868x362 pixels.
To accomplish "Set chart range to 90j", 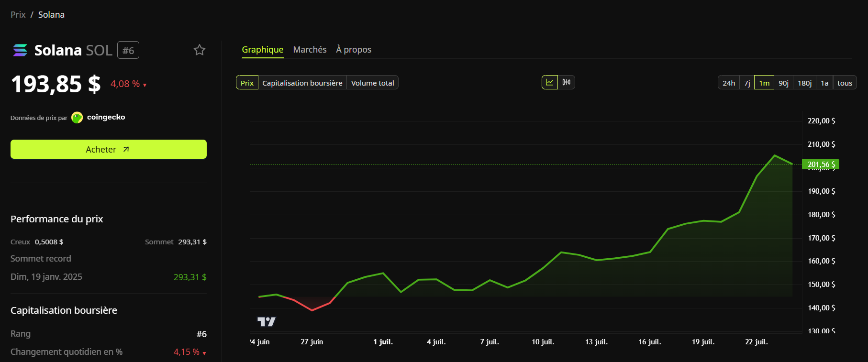I will click(x=783, y=83).
